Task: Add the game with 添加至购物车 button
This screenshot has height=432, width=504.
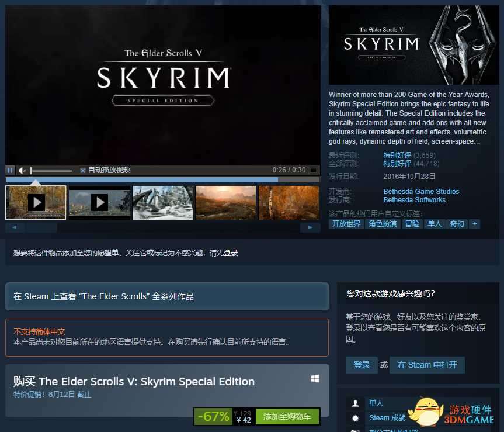Action: (x=287, y=417)
